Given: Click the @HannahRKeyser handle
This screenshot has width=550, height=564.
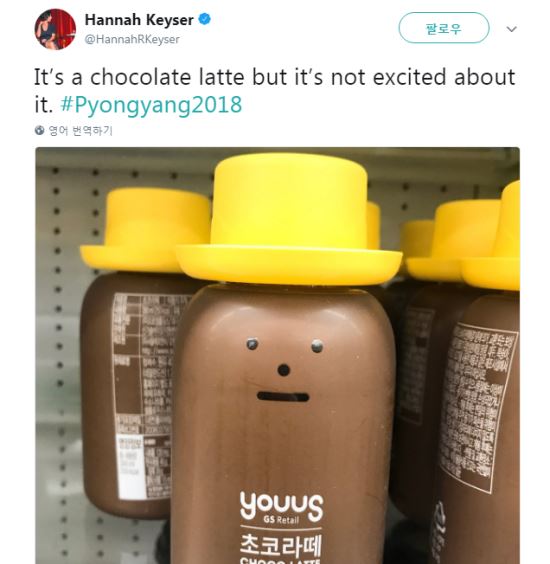Looking at the screenshot, I should [x=132, y=39].
